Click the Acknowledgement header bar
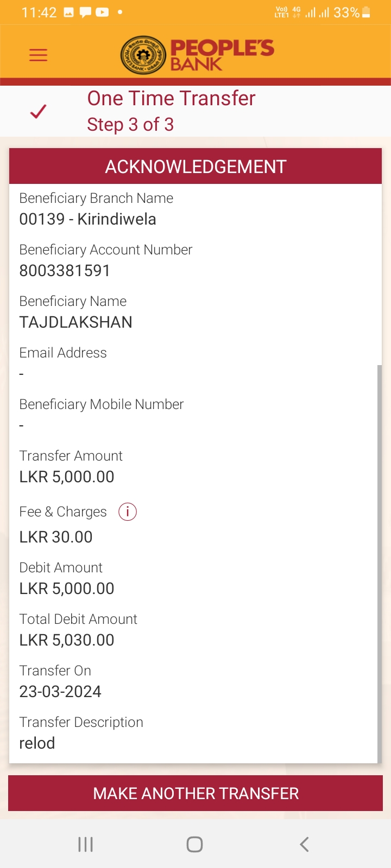 point(195,167)
